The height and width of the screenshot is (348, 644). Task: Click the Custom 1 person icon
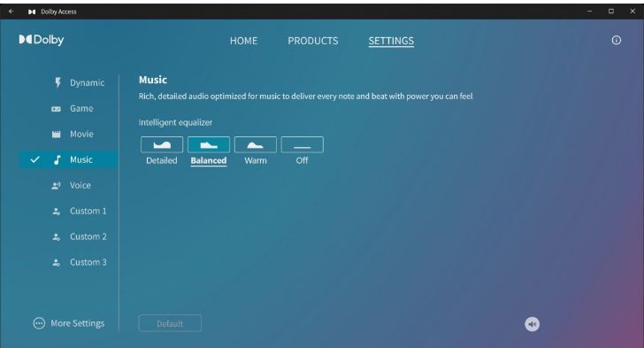click(57, 212)
